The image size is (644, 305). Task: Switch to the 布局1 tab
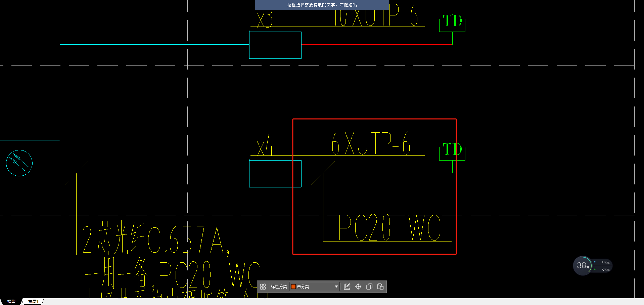click(33, 302)
